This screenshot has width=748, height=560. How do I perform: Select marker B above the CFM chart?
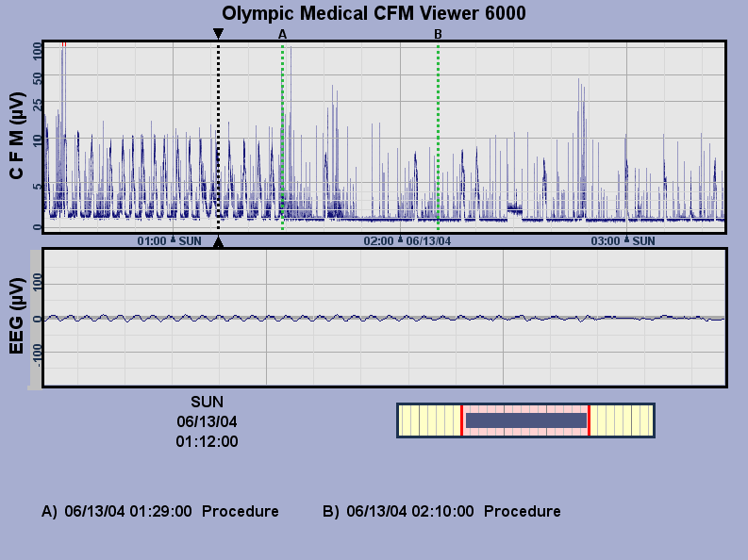(438, 34)
